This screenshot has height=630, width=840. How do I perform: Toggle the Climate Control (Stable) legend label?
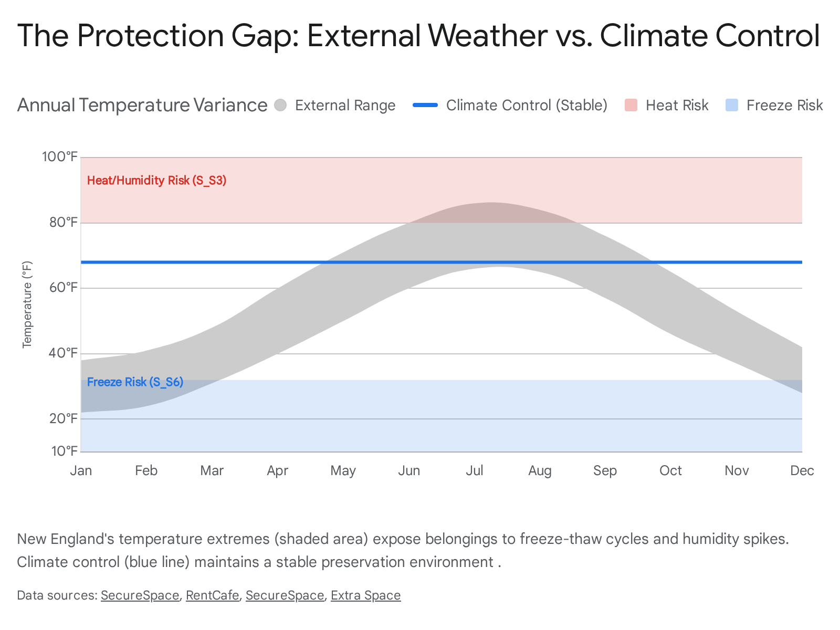point(527,106)
